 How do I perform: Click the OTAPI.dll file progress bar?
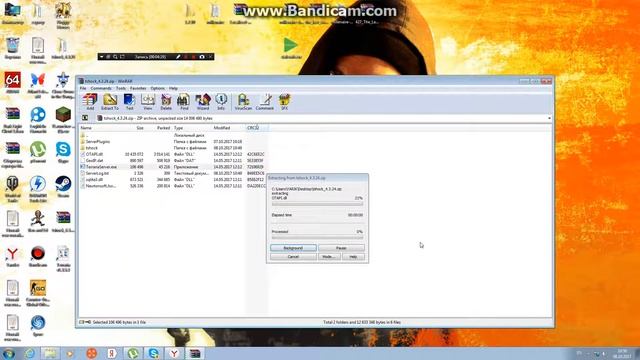317,203
